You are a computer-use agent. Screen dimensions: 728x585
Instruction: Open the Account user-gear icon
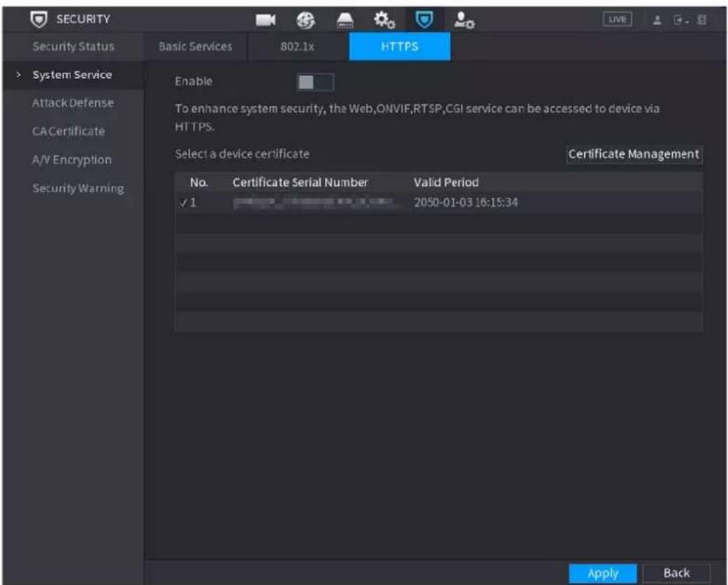465,20
